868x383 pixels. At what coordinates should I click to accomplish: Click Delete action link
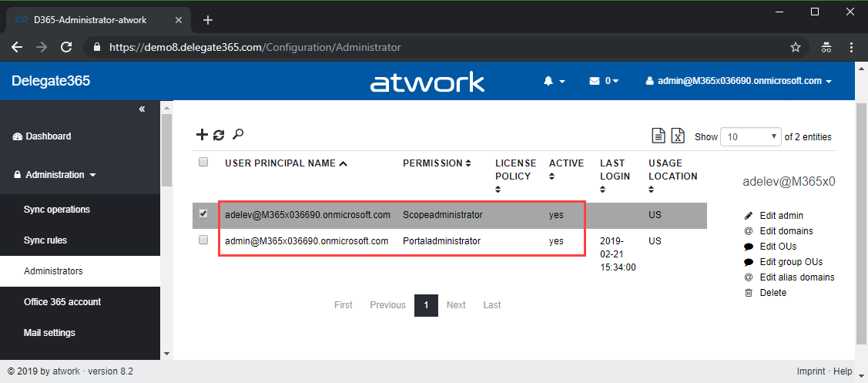(772, 293)
